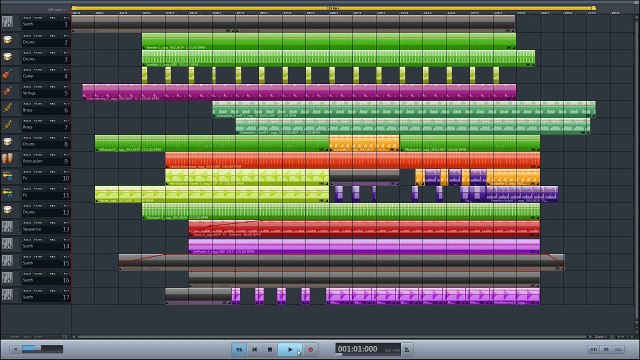
Task: Click the Percussion track 9 bongo icon
Action: tap(7, 158)
